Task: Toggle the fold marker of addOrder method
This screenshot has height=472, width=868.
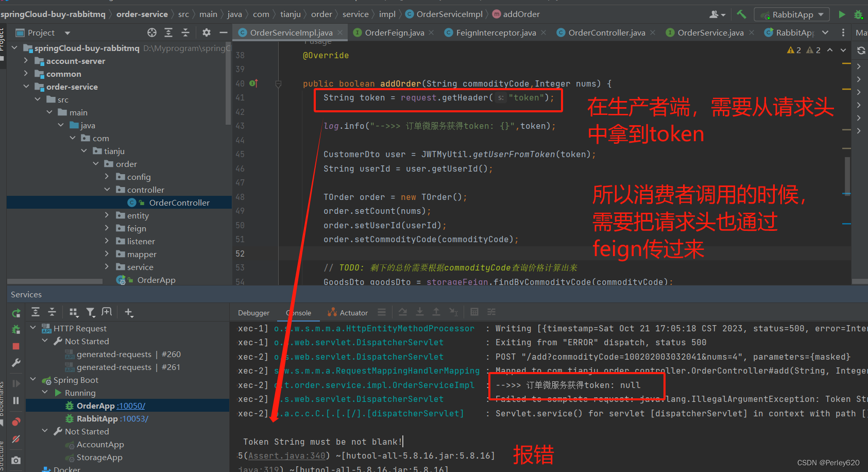Action: (278, 83)
